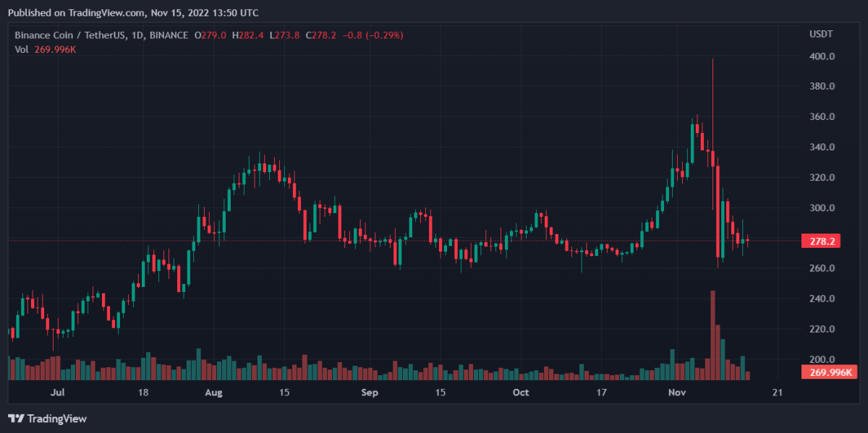Click the tallest red volume bar in November
Screen dimensions: 868x433
712,335
